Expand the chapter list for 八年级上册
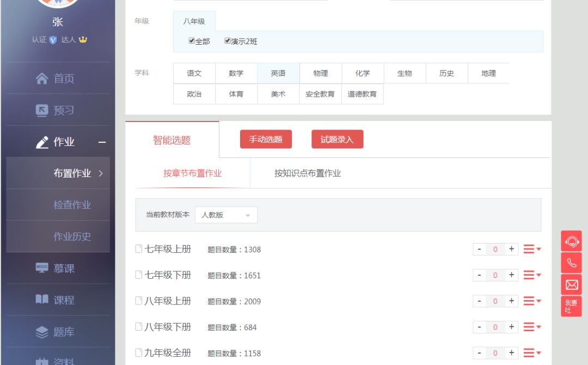The width and height of the screenshot is (588, 365). tap(529, 301)
